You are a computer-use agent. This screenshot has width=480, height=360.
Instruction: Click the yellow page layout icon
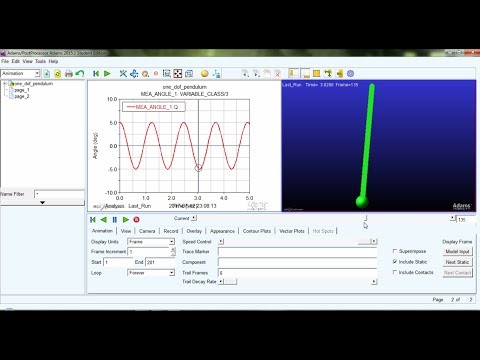[x=316, y=74]
